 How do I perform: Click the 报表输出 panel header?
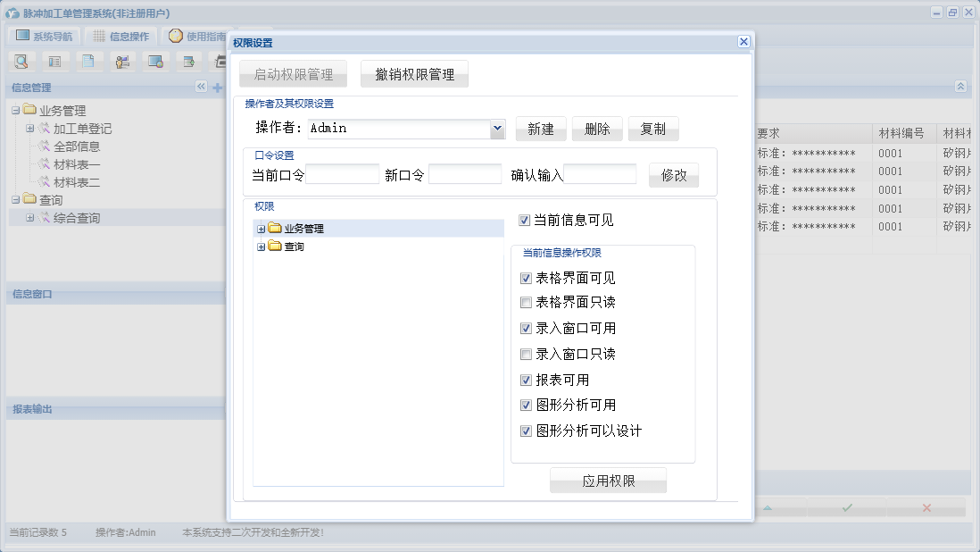(116, 409)
